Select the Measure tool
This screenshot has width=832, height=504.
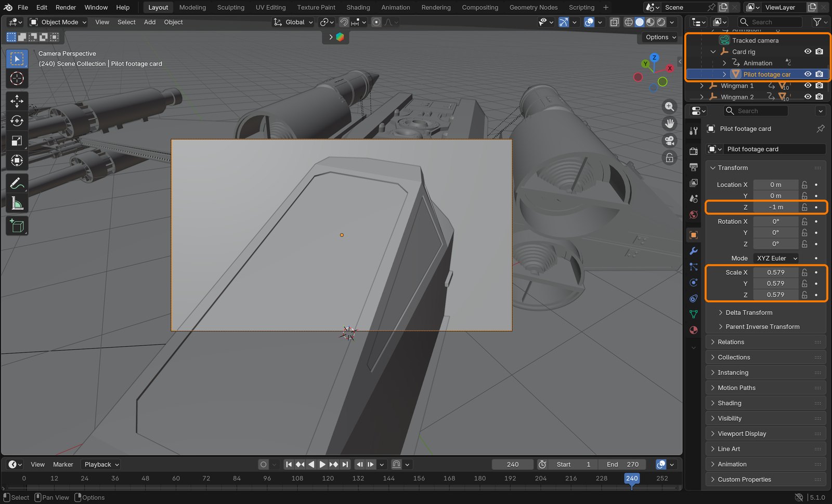17,203
